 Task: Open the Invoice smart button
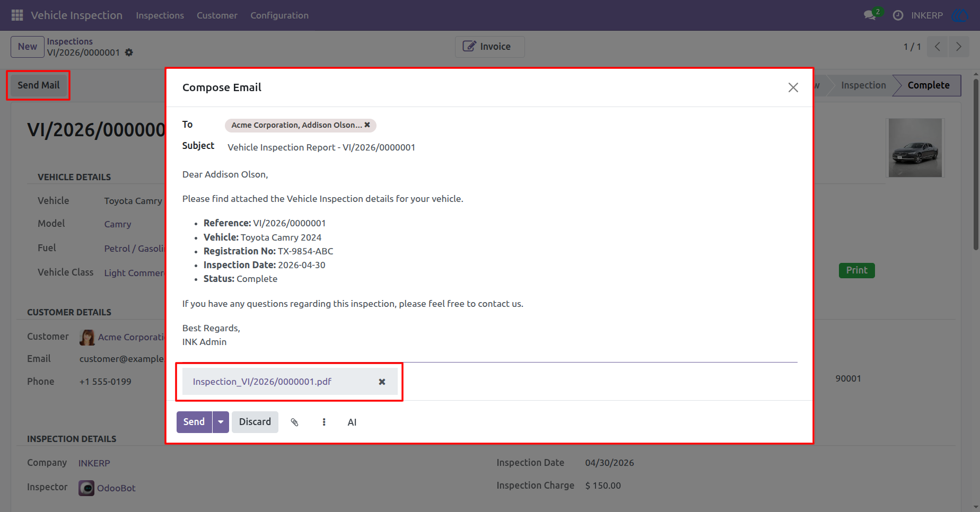coord(489,47)
